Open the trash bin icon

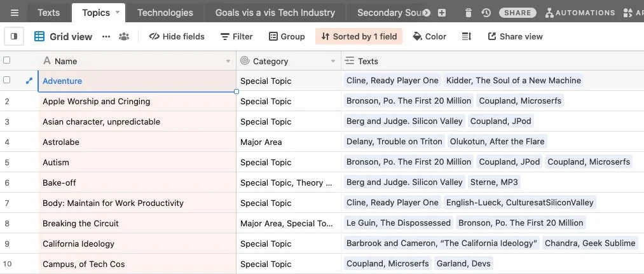click(468, 13)
